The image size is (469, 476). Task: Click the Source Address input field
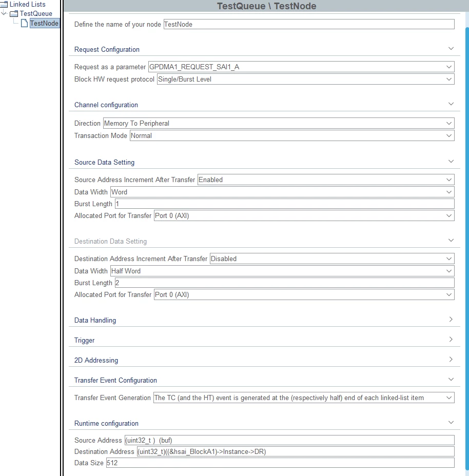289,440
